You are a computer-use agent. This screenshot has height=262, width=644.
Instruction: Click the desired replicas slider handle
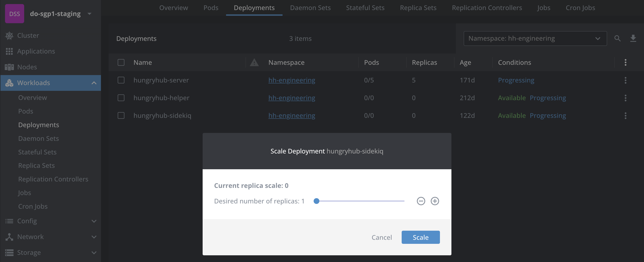click(x=316, y=201)
